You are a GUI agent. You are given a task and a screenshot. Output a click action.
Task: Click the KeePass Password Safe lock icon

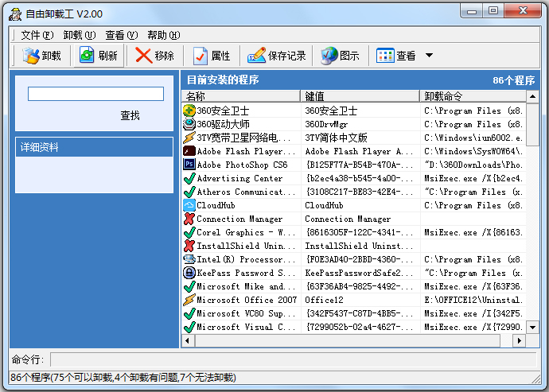[189, 273]
